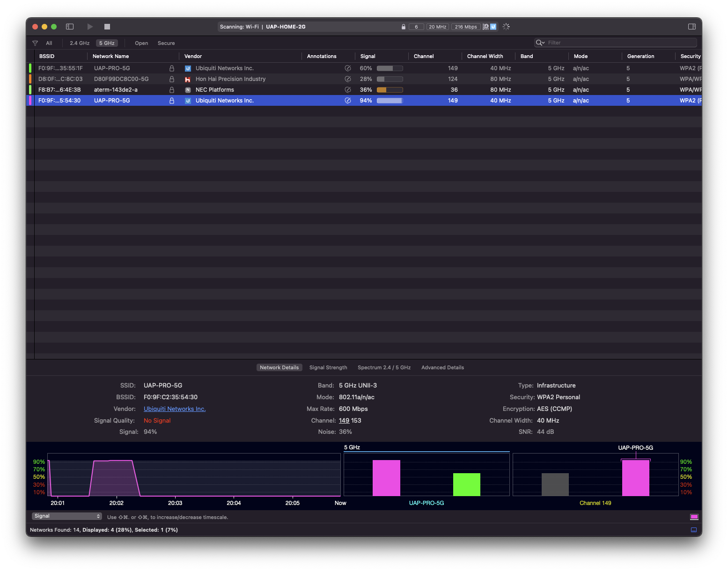Viewport: 728px width, 571px height.
Task: Click magenta color tag of selected UAP-PRO-5G
Action: [30, 101]
